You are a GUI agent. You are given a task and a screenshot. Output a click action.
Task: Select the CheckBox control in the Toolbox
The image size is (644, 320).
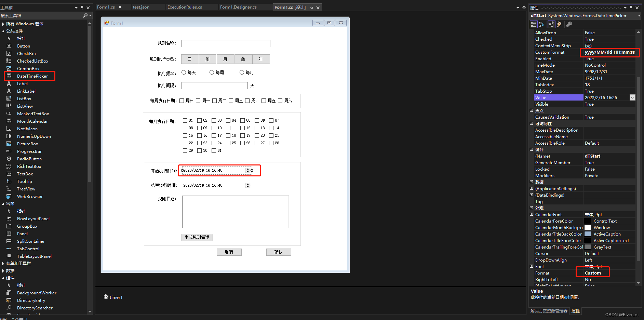point(27,53)
